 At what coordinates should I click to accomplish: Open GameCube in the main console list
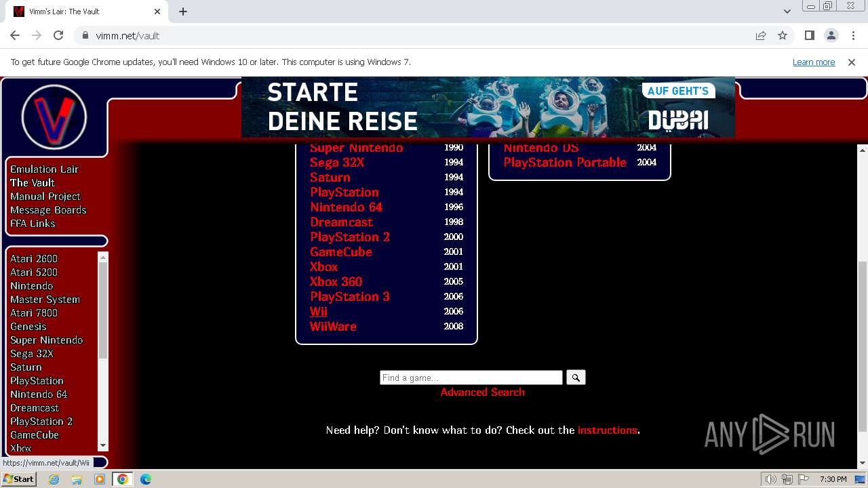[341, 251]
